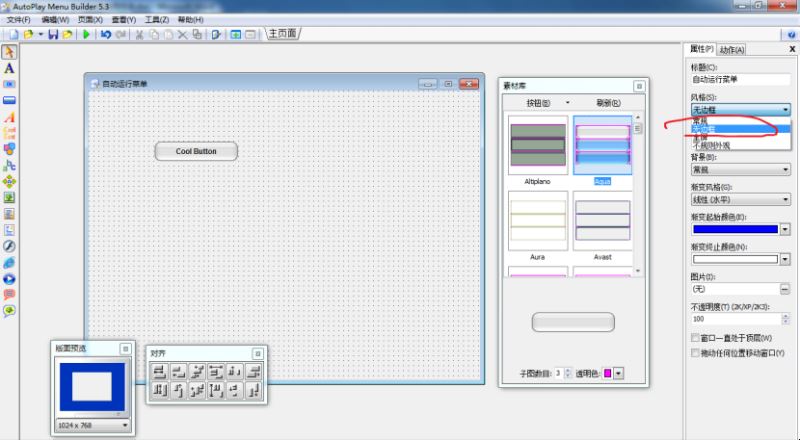Open the 渐变风格 dropdown
The height and width of the screenshot is (440, 800).
[x=740, y=200]
